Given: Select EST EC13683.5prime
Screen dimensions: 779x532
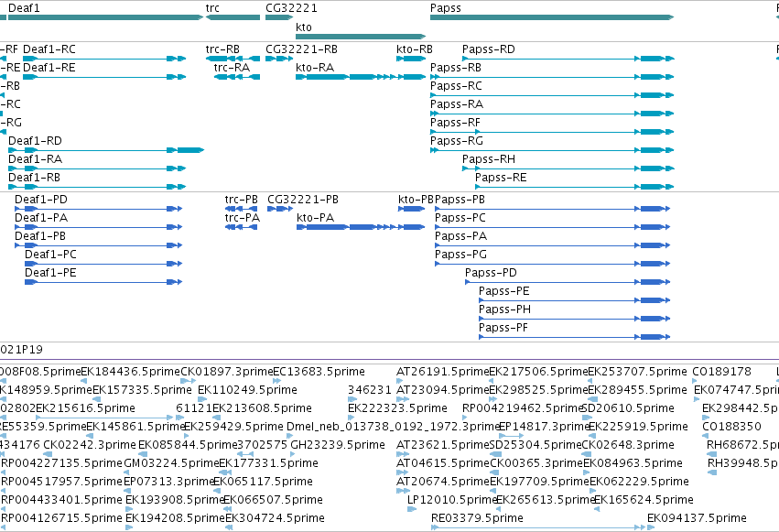Looking at the screenshot, I should click(319, 372).
